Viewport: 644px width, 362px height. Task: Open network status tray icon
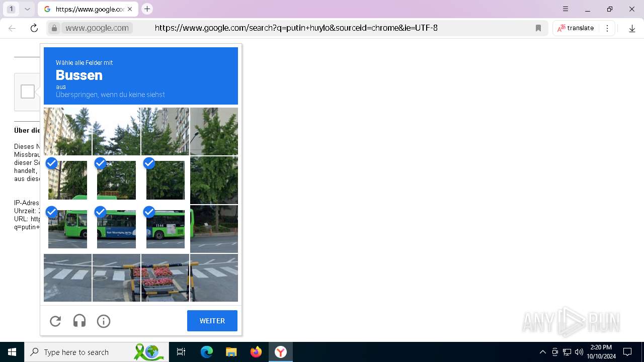[x=567, y=352]
